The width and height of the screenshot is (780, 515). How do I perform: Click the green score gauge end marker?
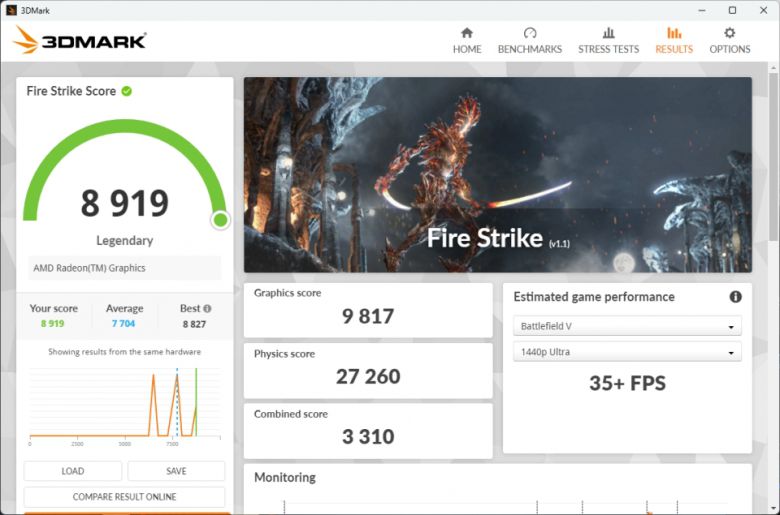click(x=220, y=220)
